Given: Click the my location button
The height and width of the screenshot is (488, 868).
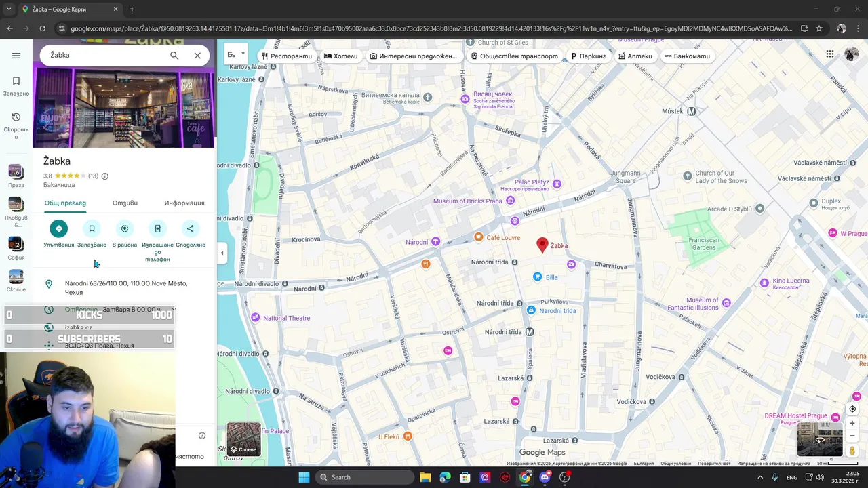Looking at the screenshot, I should [x=852, y=409].
